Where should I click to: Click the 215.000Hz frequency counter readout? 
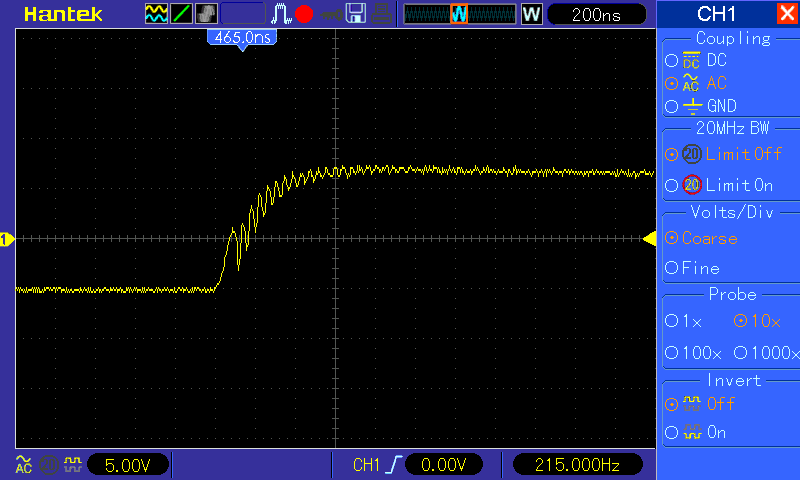(x=577, y=465)
